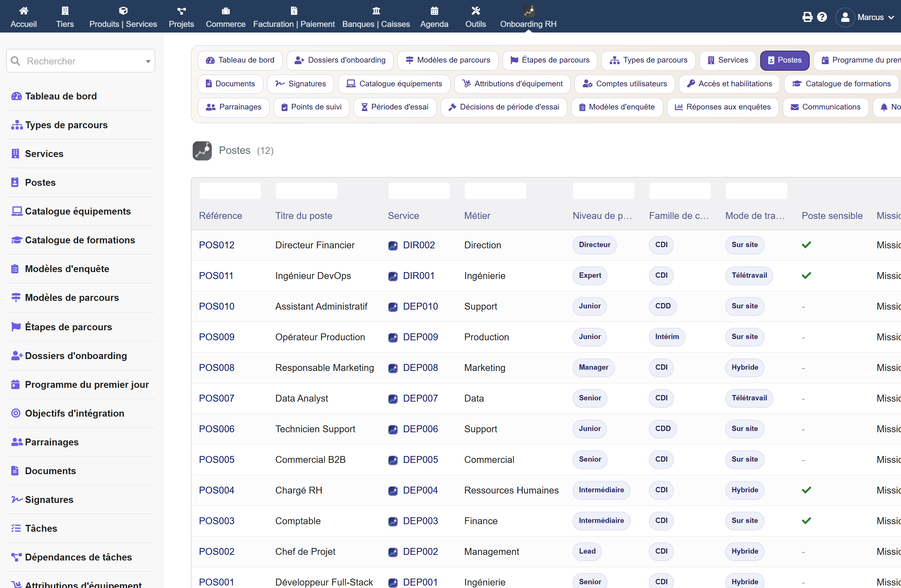
Task: Open the POS008 reference link
Action: point(216,367)
